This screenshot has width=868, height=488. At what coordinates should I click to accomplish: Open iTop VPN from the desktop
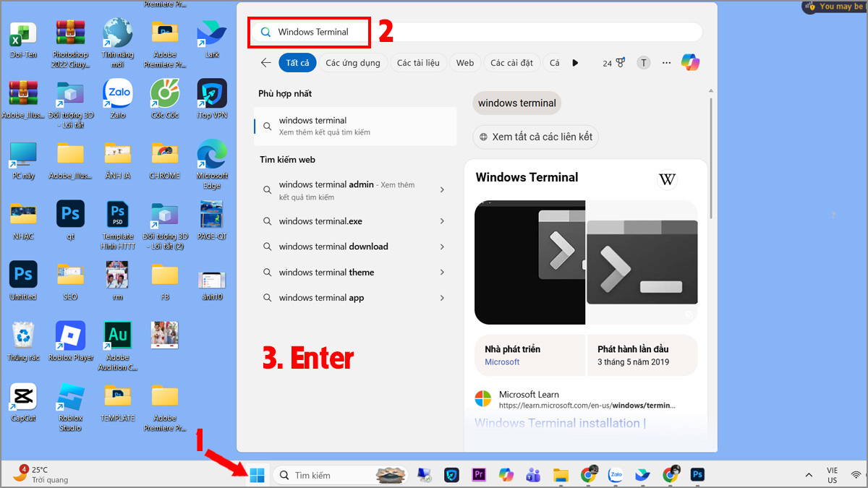point(211,94)
